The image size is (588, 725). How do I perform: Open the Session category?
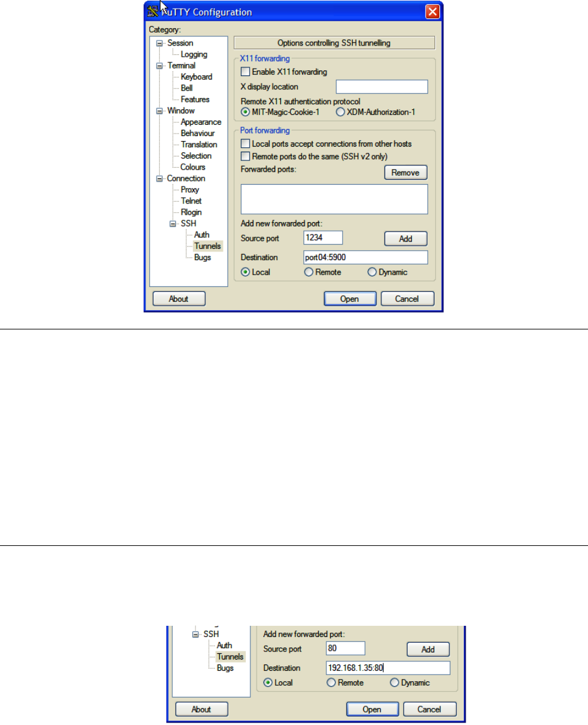tap(180, 43)
